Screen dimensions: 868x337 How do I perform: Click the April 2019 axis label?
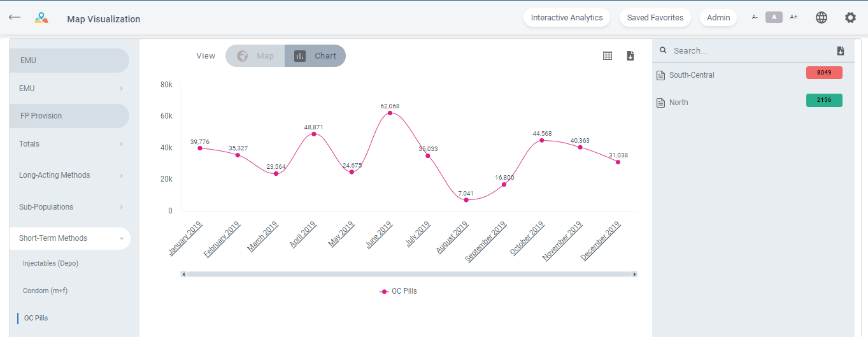pos(304,234)
